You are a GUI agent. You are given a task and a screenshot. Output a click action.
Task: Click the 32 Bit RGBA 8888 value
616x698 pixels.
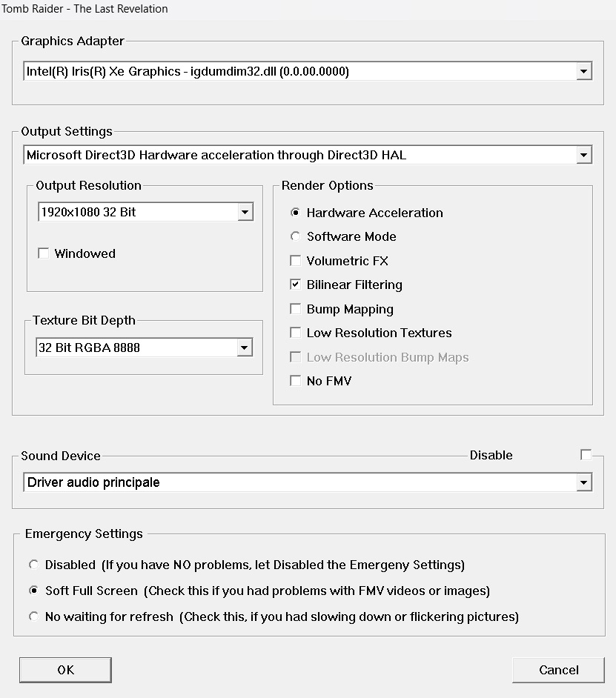tap(89, 348)
